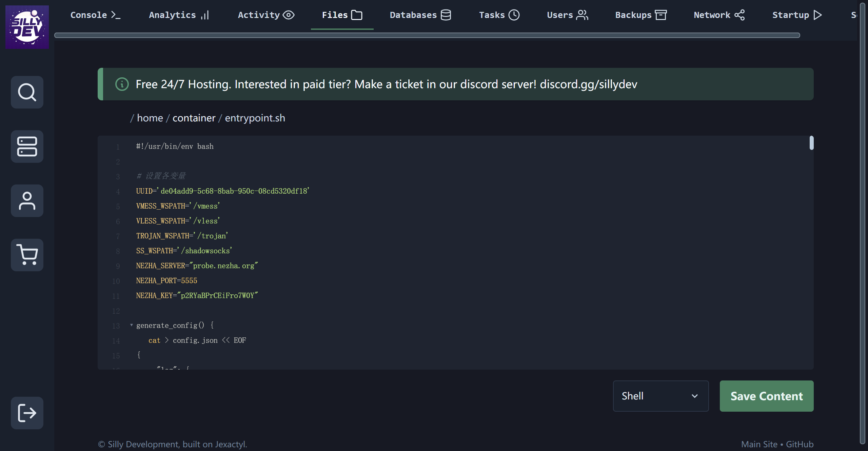Go to the Activity tab
868x451 pixels.
[x=266, y=15]
